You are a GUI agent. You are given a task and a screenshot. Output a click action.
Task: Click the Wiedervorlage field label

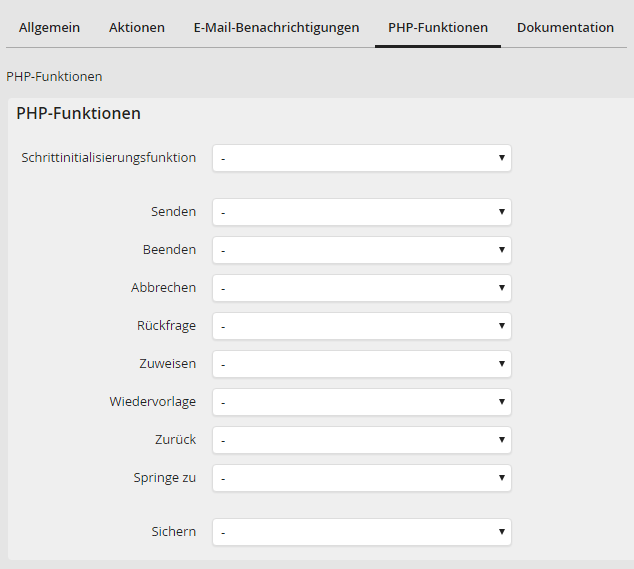coord(152,401)
